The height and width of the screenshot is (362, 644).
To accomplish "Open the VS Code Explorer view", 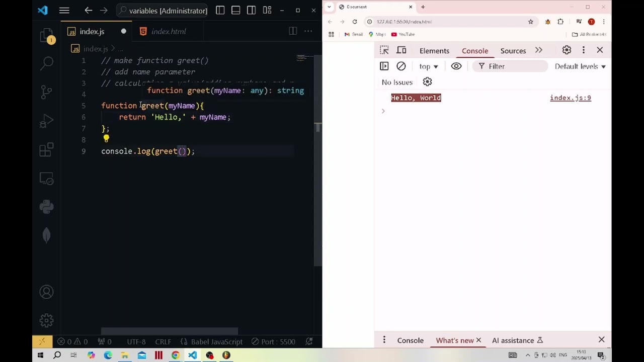I will [x=46, y=36].
